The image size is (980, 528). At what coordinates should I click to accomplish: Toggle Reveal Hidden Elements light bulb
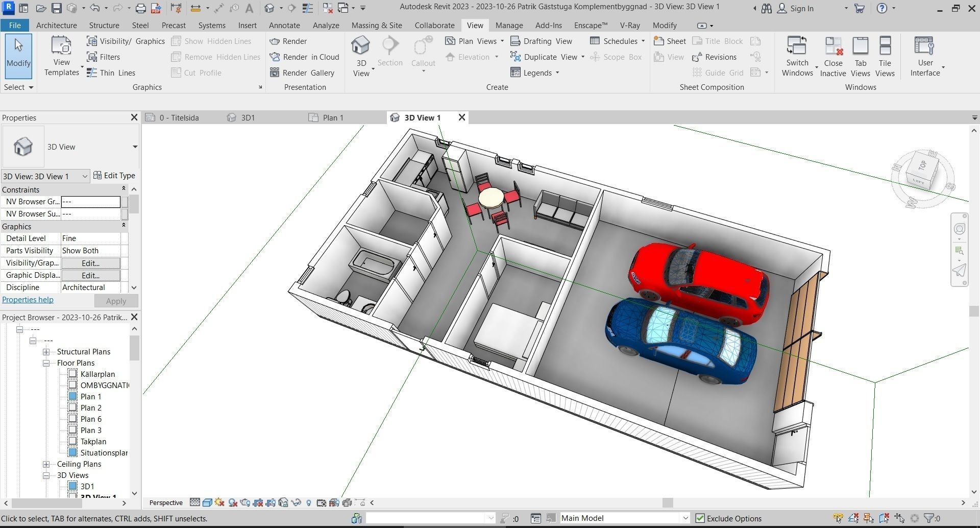[309, 503]
